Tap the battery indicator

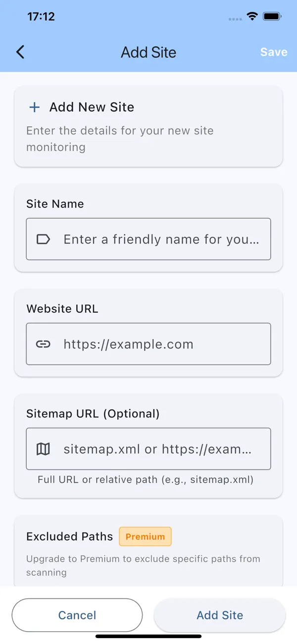[272, 16]
